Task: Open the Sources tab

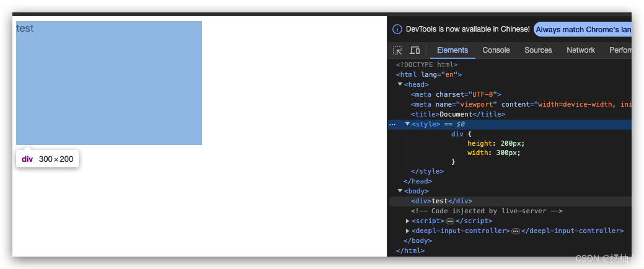Action: (x=538, y=50)
